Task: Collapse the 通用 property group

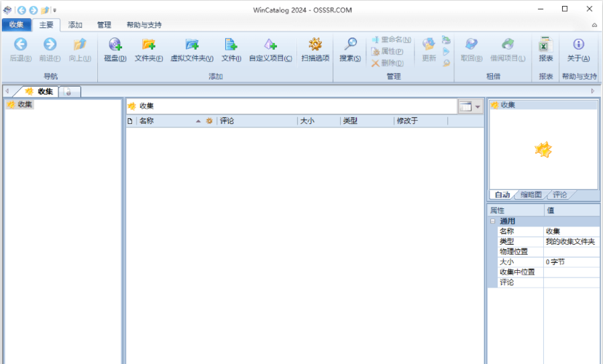Action: (x=493, y=221)
